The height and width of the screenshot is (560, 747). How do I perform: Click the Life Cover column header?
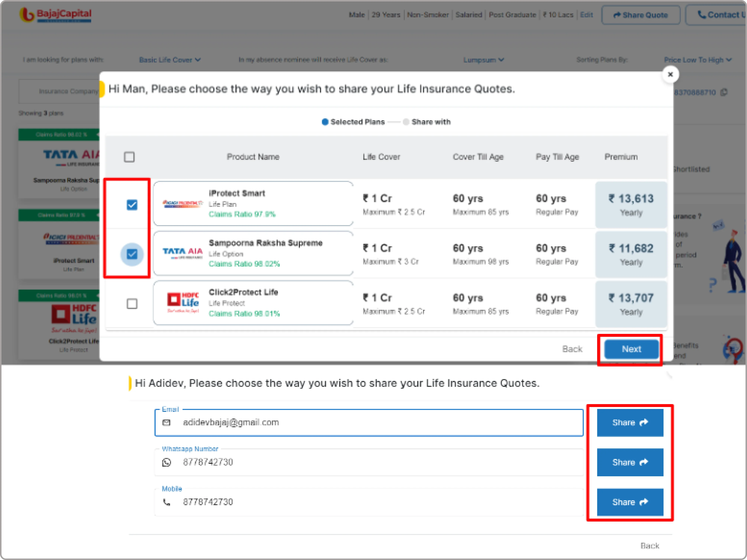(381, 157)
